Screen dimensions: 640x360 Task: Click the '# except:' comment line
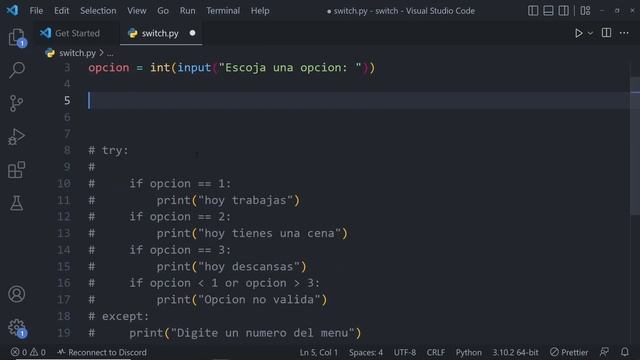119,316
